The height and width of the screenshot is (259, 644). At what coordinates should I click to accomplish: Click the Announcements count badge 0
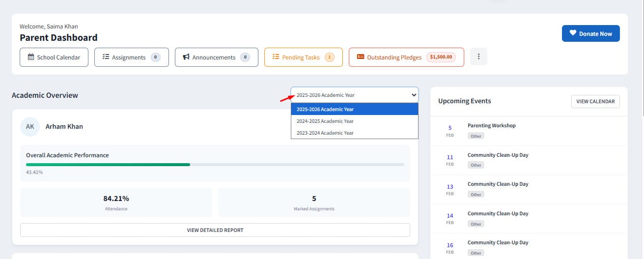point(245,57)
